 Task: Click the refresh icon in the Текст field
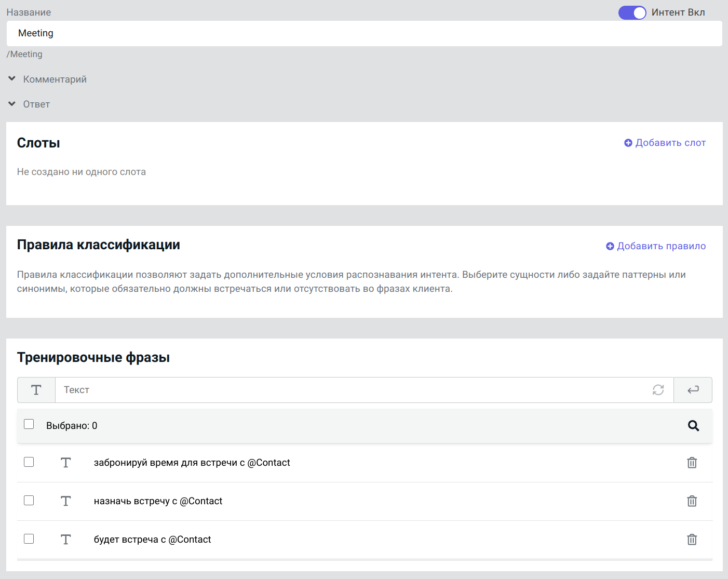(x=658, y=390)
